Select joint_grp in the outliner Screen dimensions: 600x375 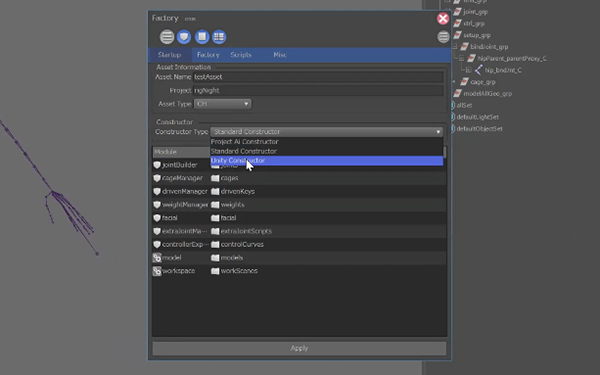[475, 12]
